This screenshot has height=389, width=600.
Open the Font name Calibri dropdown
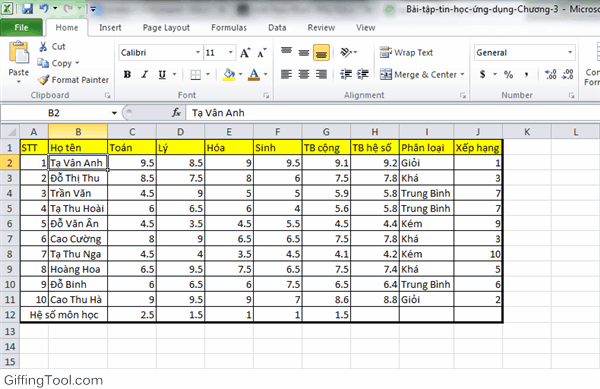(198, 52)
